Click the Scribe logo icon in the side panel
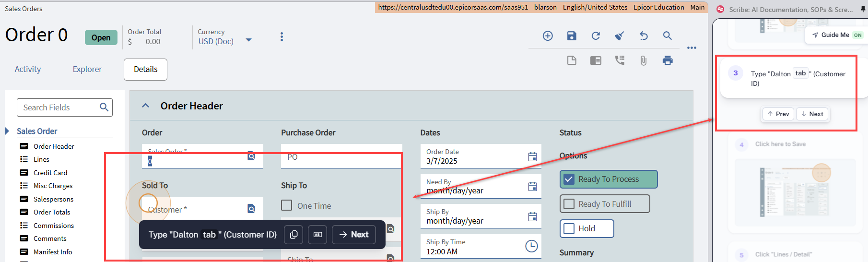Image resolution: width=868 pixels, height=262 pixels. [x=720, y=9]
